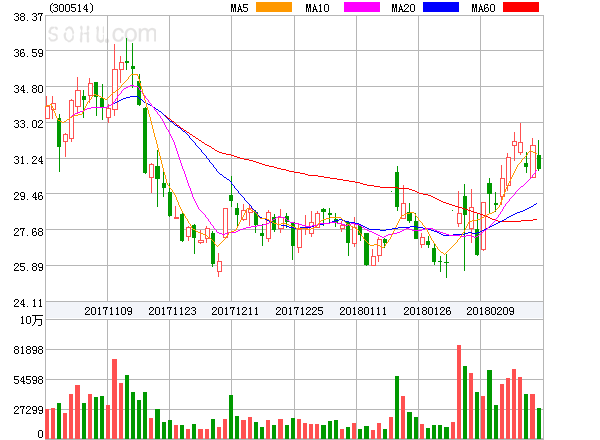This screenshot has width=600, height=440.
Task: Click the 20180126 date label
Action: click(x=427, y=311)
